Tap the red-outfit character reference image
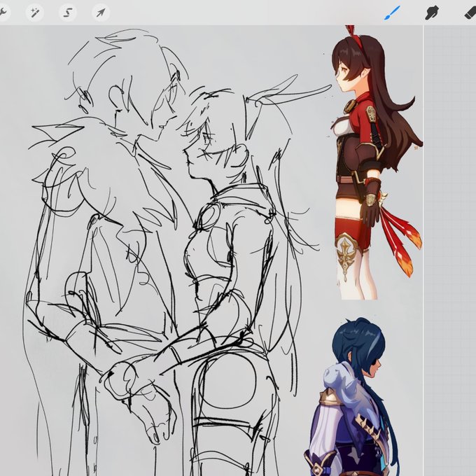 click(x=376, y=162)
